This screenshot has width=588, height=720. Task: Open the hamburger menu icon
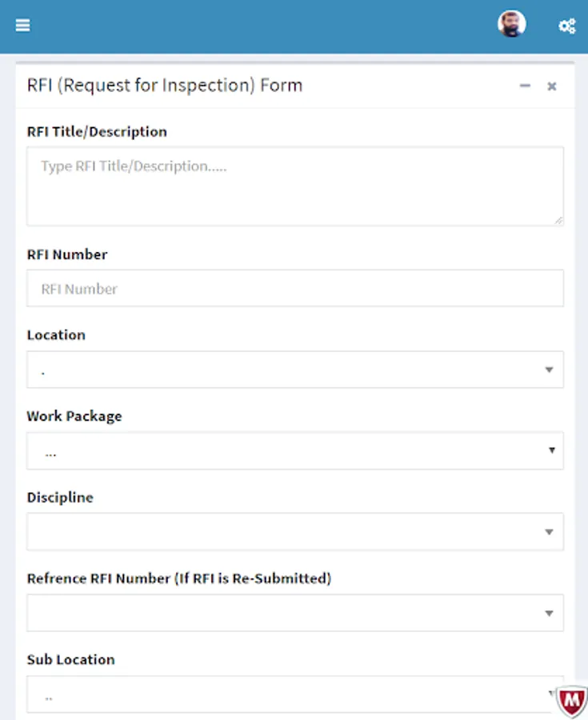(x=22, y=25)
